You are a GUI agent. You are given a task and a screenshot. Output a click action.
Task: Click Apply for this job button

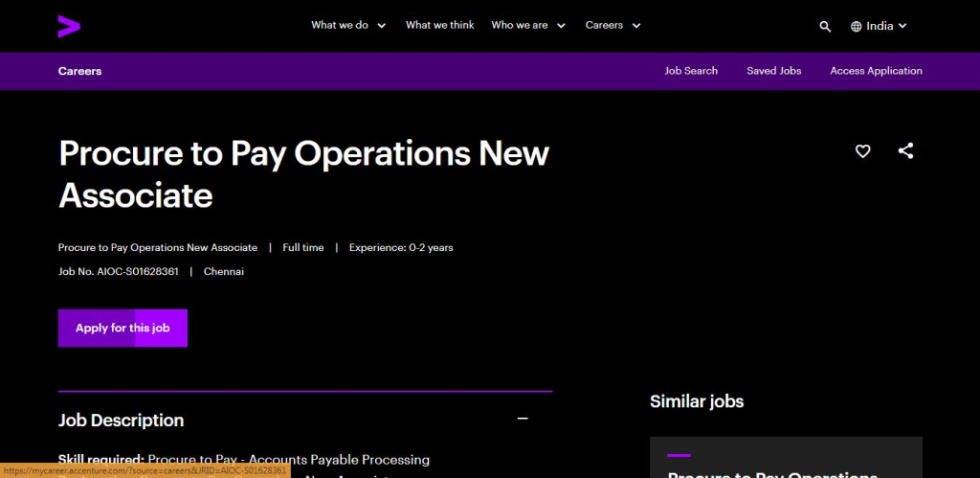(122, 328)
